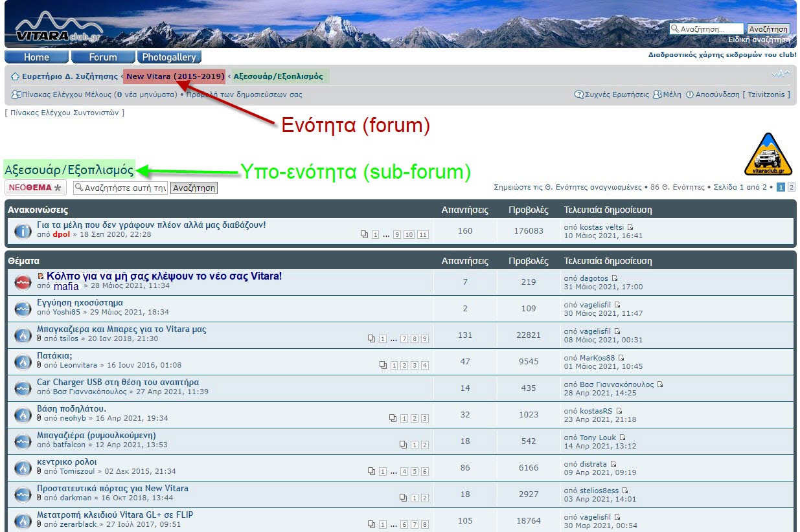
Task: Go to first unread post icon in 'Κόλπο' topic
Action: pyautogui.click(x=41, y=276)
